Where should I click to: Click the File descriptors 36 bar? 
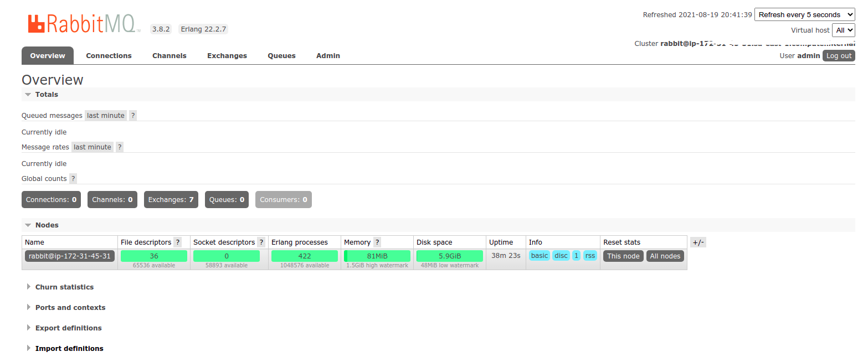(x=154, y=256)
